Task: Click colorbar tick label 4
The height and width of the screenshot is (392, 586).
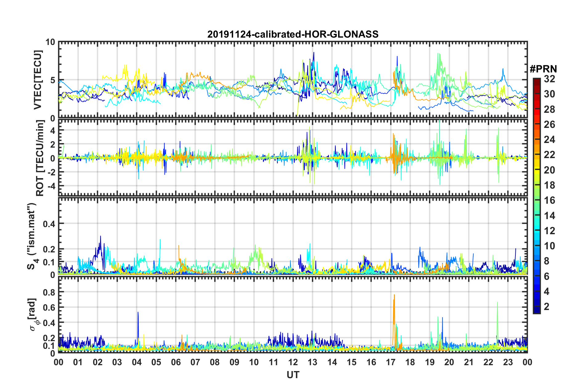Action: click(x=547, y=292)
